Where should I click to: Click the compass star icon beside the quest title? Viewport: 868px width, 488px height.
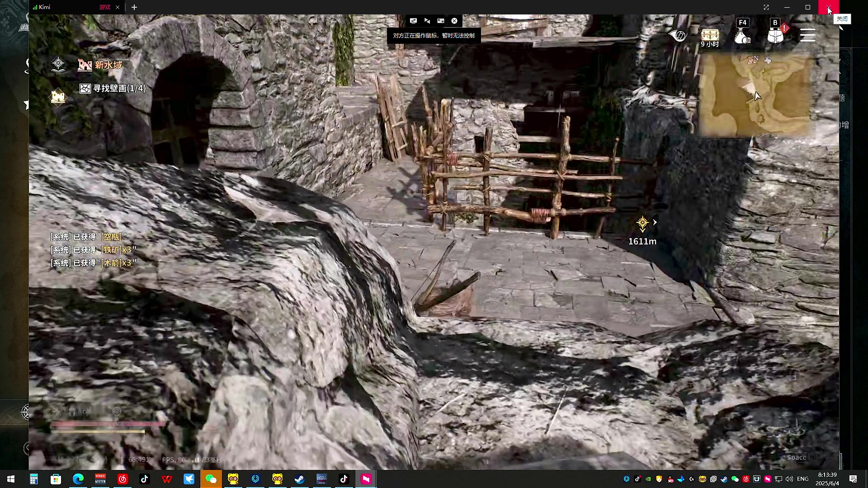pos(58,65)
